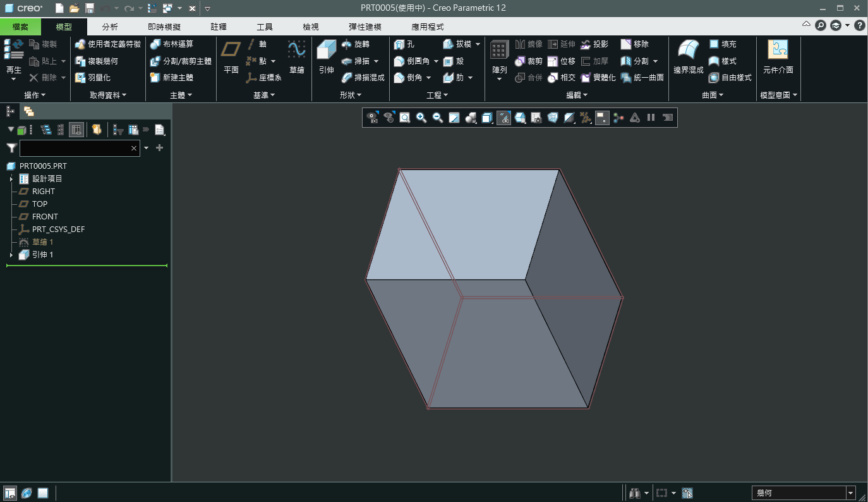The height and width of the screenshot is (502, 868).
Task: Click the repaint icon in graphics toolbar
Action: 454,118
